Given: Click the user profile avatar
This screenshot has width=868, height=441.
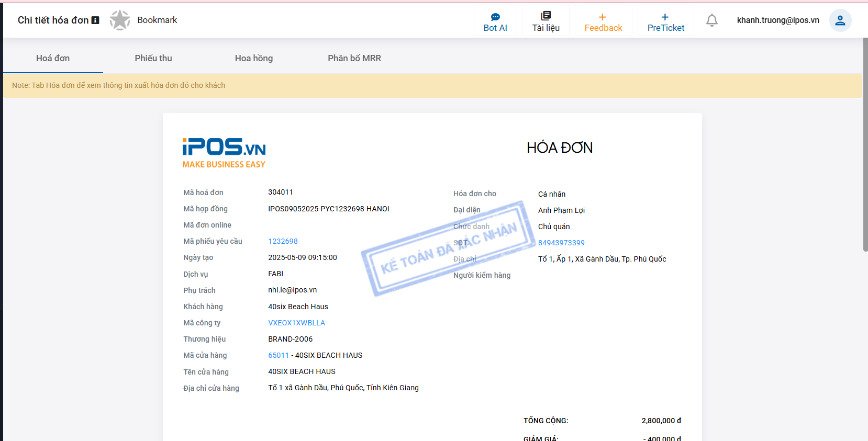Looking at the screenshot, I should 840,20.
